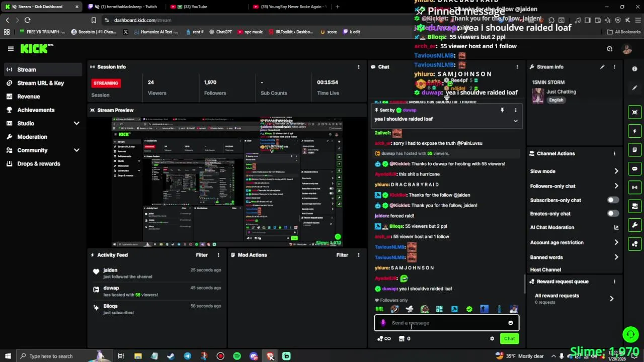This screenshot has width=644, height=362.
Task: Toggle Subscribers-only chat switch
Action: pyautogui.click(x=612, y=200)
